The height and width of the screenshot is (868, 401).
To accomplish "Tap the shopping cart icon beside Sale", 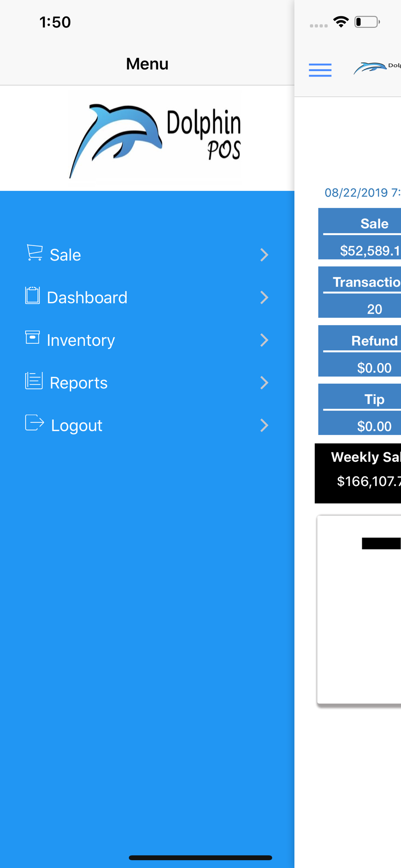I will (34, 253).
